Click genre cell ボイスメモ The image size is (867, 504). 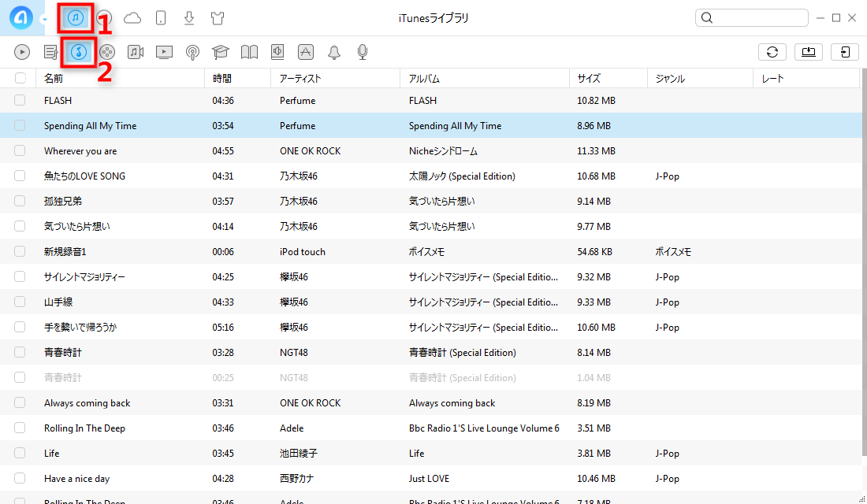[x=673, y=251]
